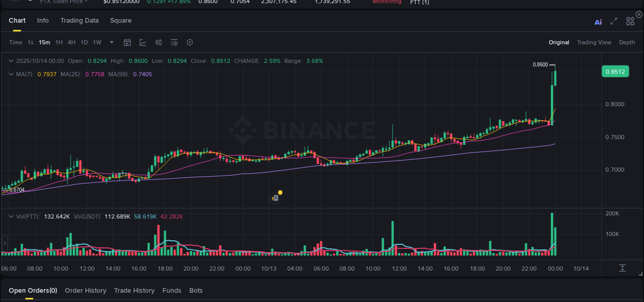Open the Order History tab
Screen dimensions: 644x302
[x=86, y=291]
